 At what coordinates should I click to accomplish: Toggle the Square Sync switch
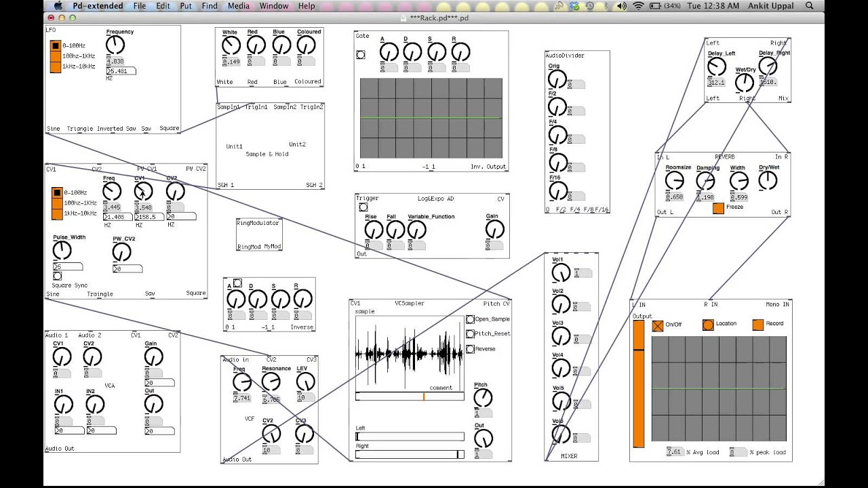pyautogui.click(x=57, y=276)
